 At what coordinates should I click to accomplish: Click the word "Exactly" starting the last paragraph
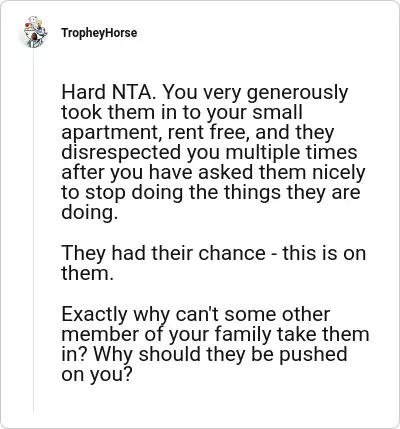[94, 314]
